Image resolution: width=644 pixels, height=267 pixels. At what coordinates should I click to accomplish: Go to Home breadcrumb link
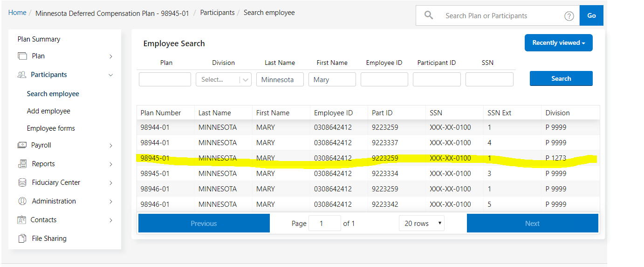(17, 13)
